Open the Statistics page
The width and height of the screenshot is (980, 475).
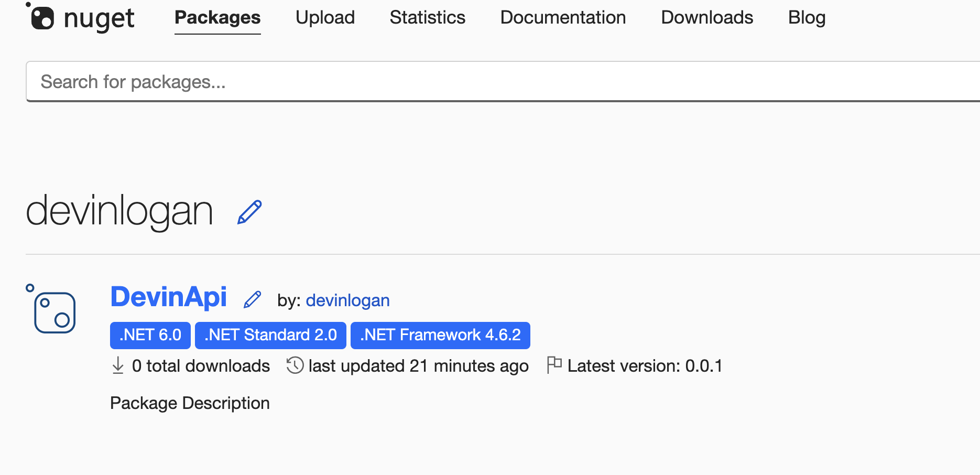pyautogui.click(x=427, y=17)
